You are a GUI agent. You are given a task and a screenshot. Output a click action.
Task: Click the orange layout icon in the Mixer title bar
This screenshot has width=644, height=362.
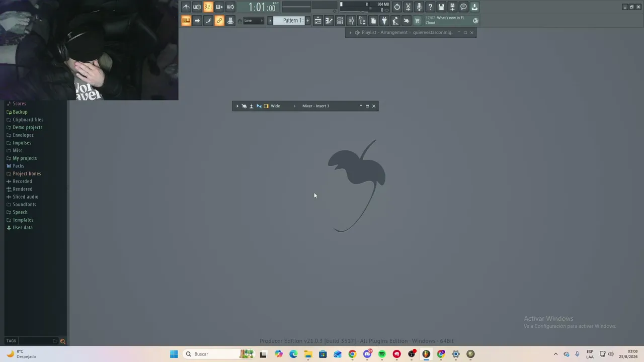[266, 106]
